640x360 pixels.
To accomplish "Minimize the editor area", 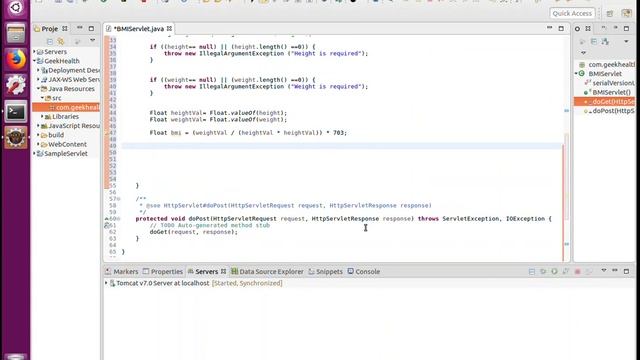I will (x=549, y=28).
